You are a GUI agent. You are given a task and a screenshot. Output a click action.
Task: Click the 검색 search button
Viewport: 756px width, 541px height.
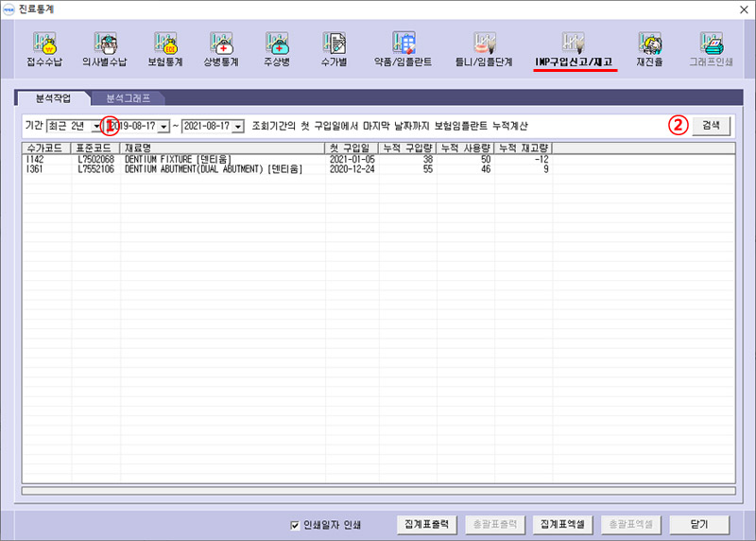coord(711,125)
